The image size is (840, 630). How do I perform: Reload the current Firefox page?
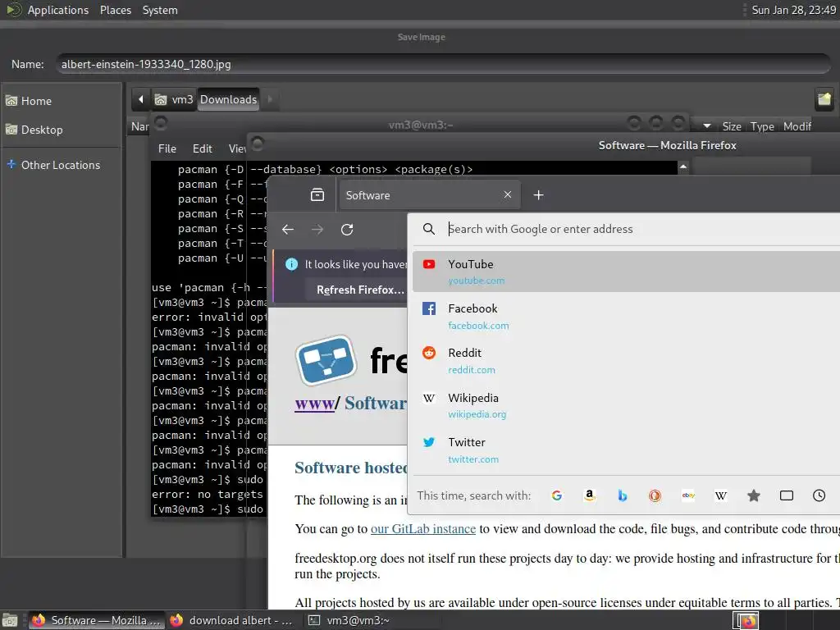(x=347, y=230)
